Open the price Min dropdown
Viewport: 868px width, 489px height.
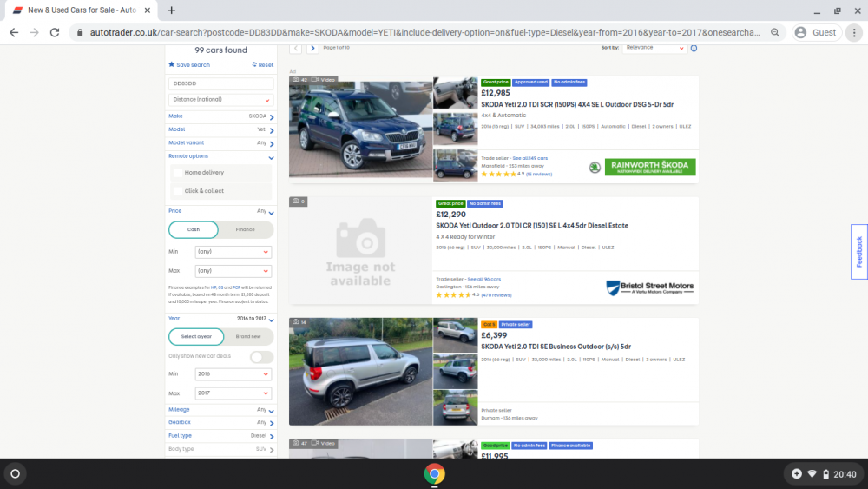point(233,252)
